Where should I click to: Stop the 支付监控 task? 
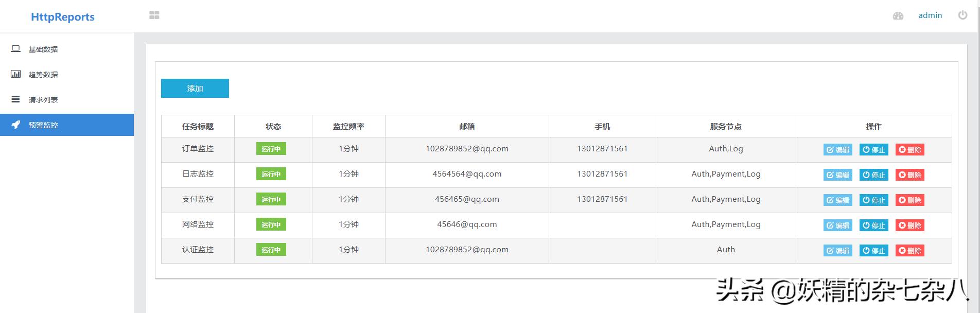tap(874, 200)
